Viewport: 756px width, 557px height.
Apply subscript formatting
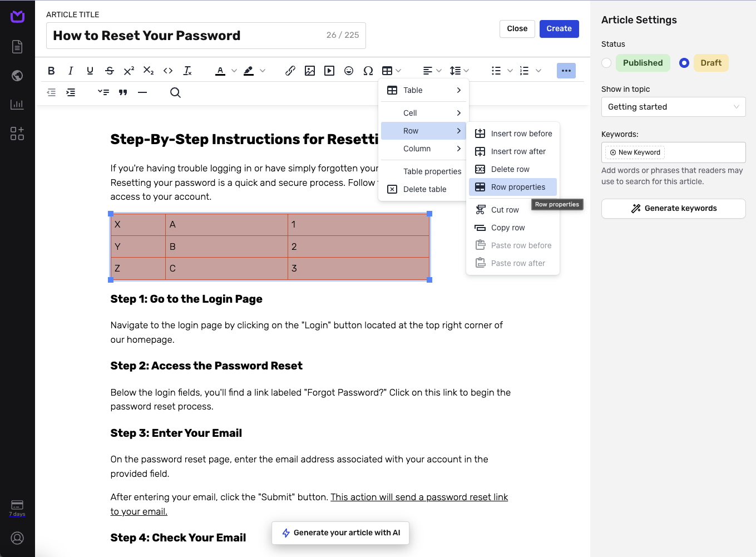pos(149,71)
